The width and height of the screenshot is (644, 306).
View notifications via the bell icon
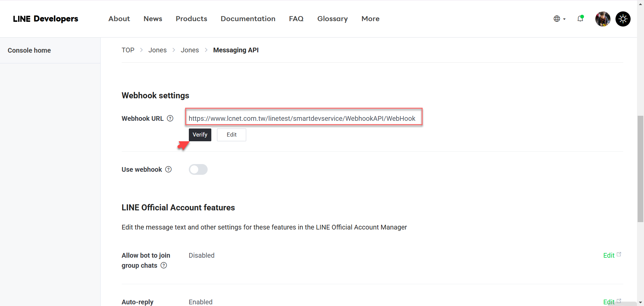click(x=580, y=19)
